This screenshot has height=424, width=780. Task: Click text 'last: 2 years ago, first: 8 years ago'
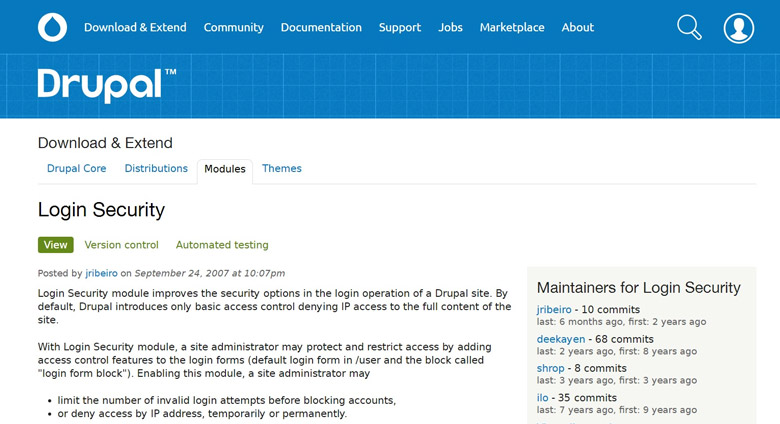[x=617, y=351]
